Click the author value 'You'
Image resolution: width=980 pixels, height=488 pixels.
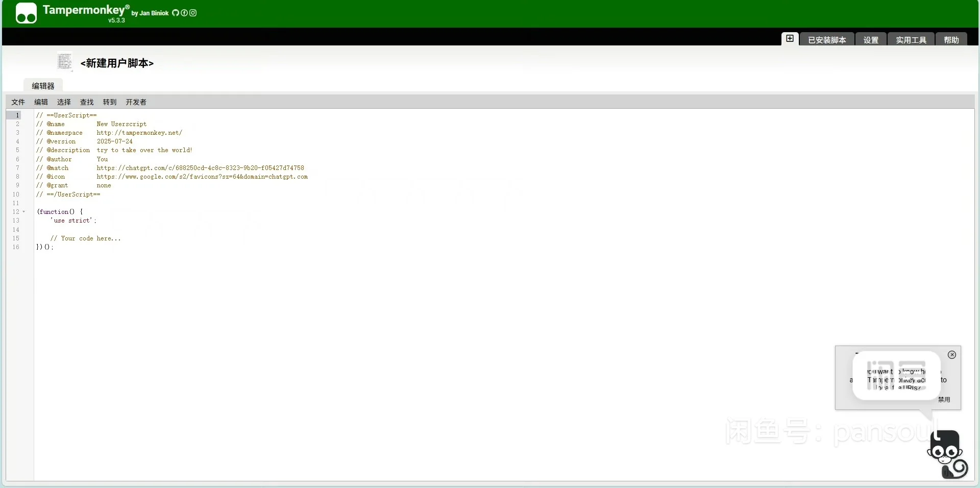click(x=102, y=159)
